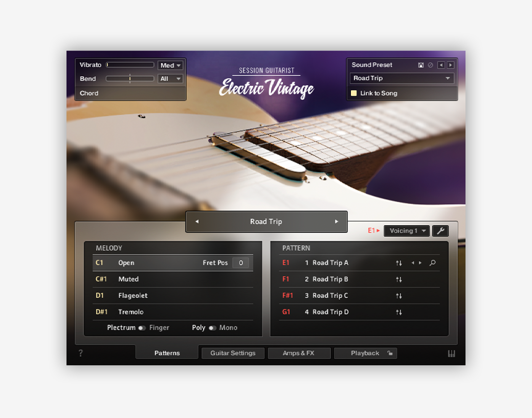
Task: Click the Vibrato slider
Action: click(x=130, y=65)
